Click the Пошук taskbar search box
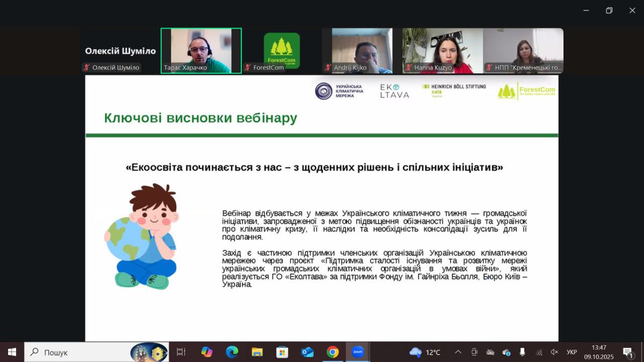644x362 pixels. (97, 352)
